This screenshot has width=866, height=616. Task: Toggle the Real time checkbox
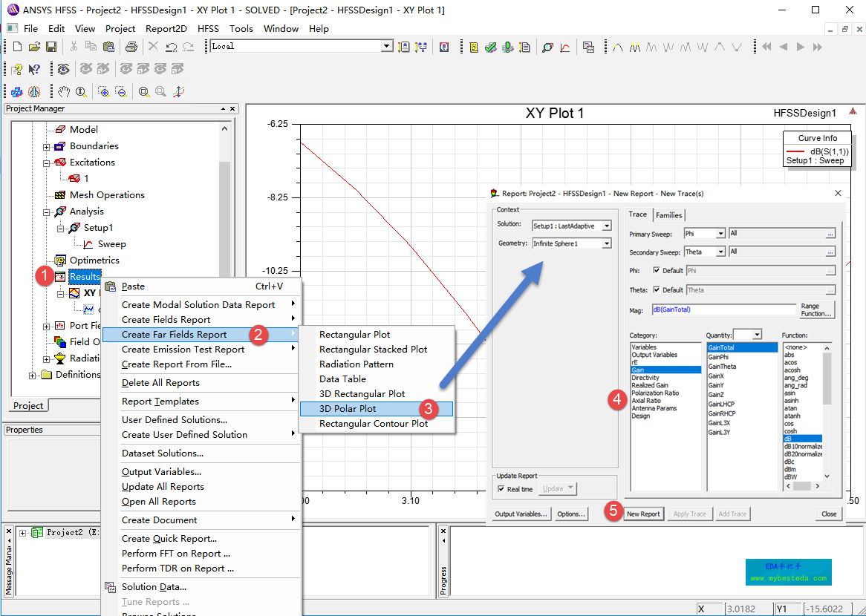coord(501,489)
